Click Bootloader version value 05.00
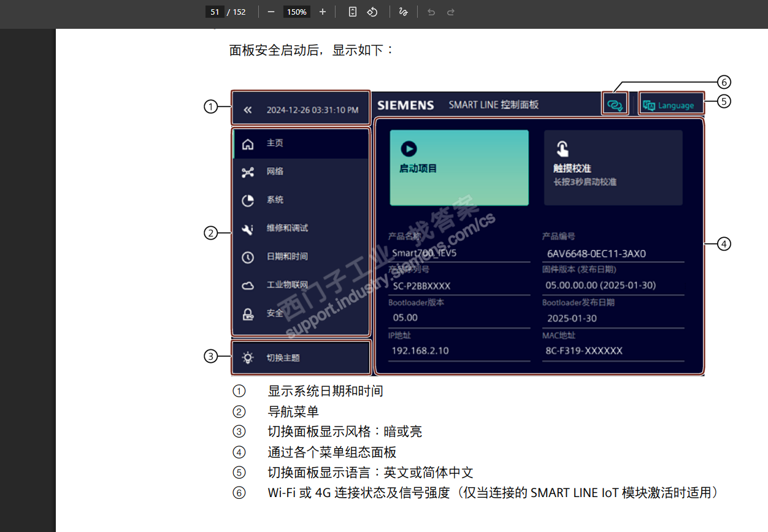The image size is (768, 532). pos(459,318)
